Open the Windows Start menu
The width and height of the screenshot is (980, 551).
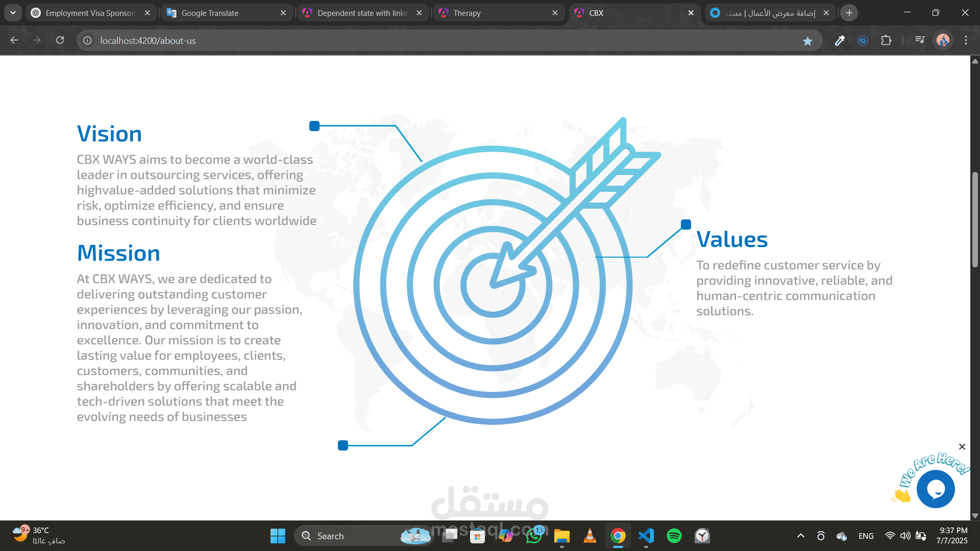[x=278, y=536]
